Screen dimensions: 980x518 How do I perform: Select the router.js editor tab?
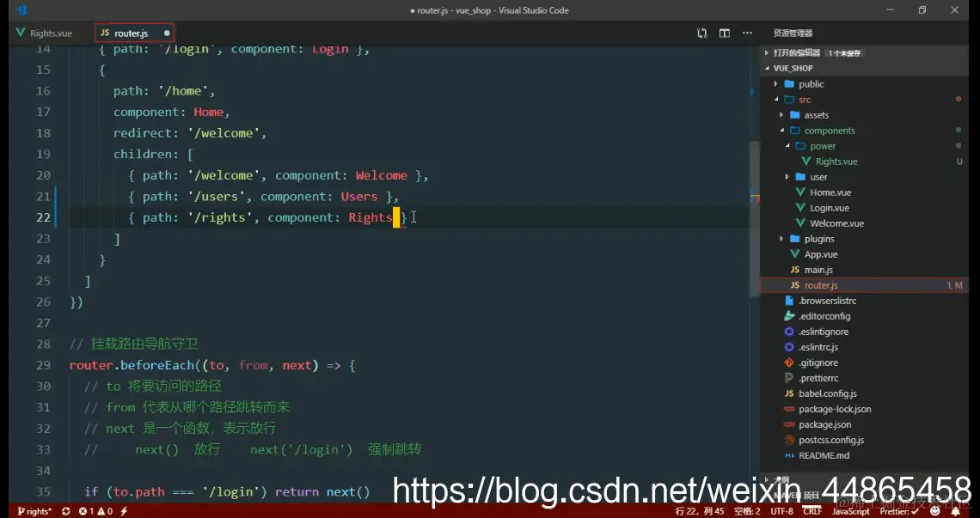click(x=134, y=34)
